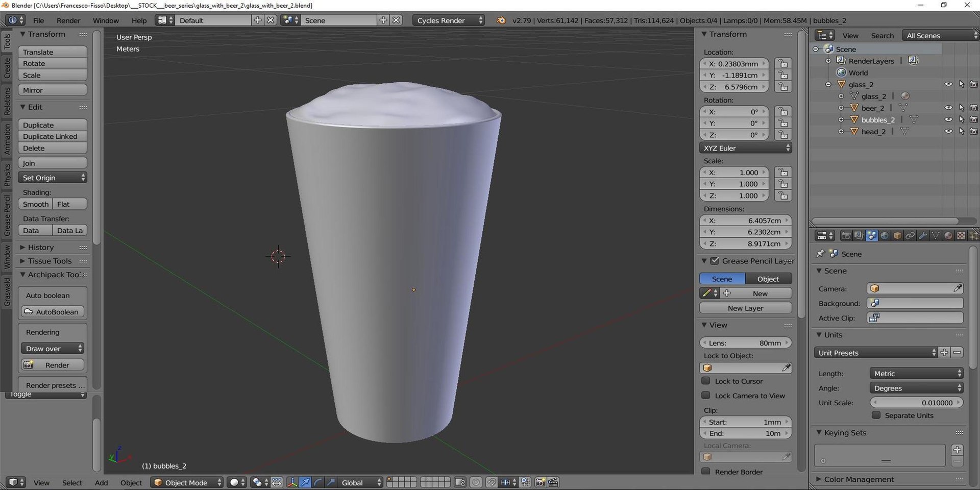
Task: Open the Cycles Render engine dropdown
Action: coord(449,20)
